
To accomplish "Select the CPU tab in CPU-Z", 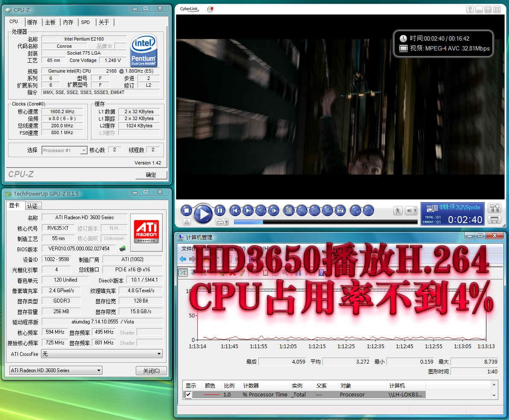I will (x=14, y=22).
